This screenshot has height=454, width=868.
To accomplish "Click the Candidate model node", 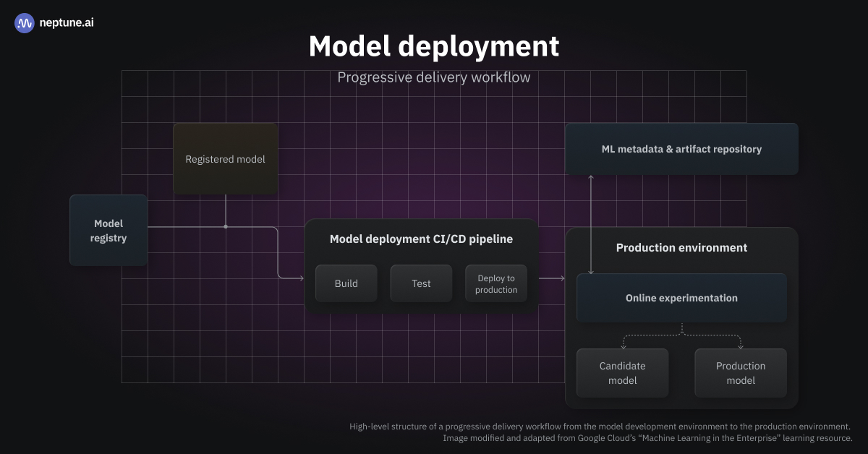I will point(622,373).
